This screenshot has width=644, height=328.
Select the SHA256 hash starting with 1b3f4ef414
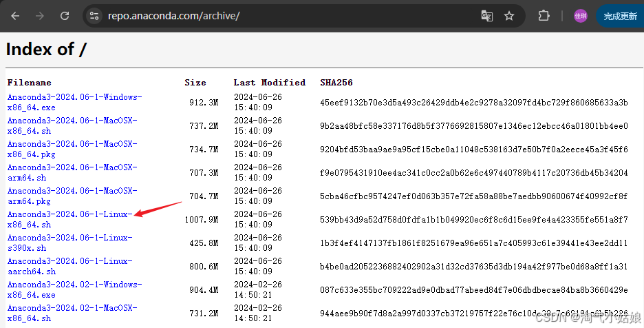coord(474,243)
